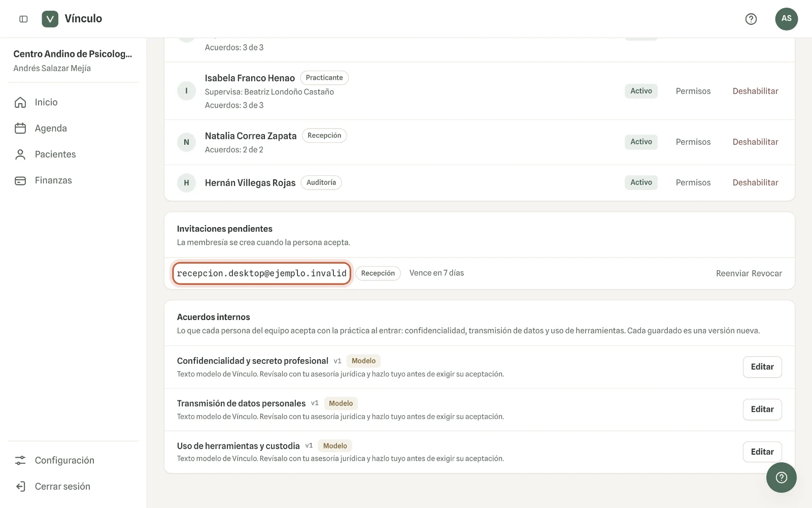Click the Cerrar sesión exit icon
812x508 pixels.
coord(20,487)
